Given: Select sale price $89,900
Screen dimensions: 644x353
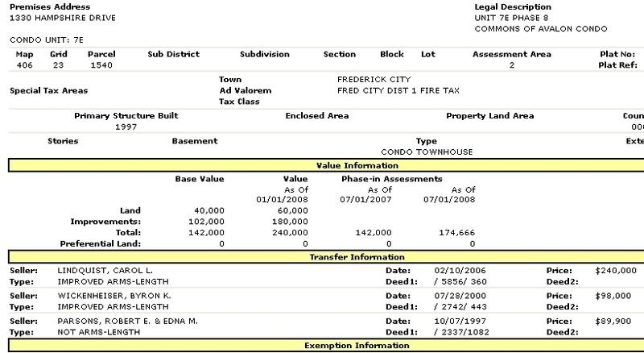Looking at the screenshot, I should tap(613, 322).
